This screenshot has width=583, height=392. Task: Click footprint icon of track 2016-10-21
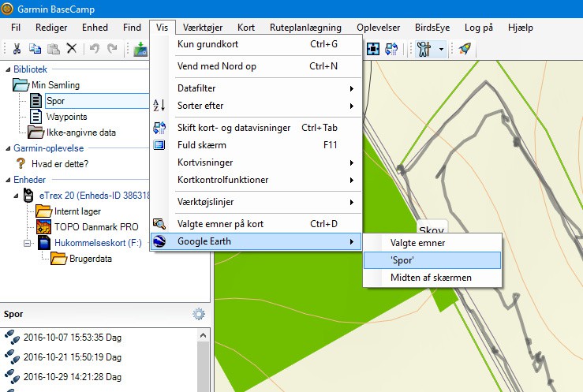(13, 357)
